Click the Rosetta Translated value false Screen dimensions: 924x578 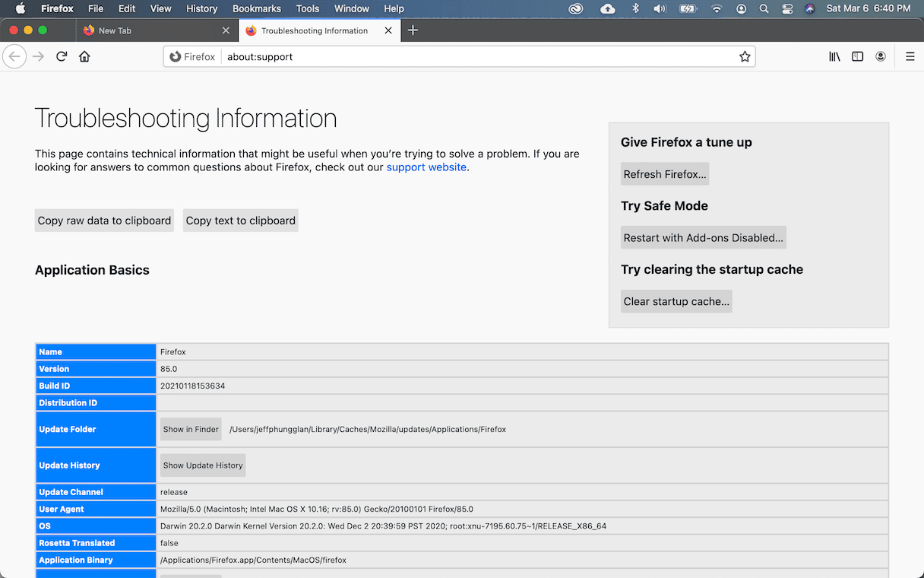[x=169, y=543]
